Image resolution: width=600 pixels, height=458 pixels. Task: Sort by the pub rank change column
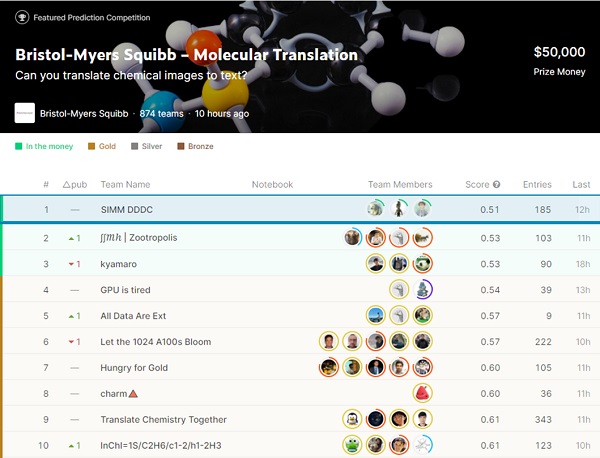(74, 185)
